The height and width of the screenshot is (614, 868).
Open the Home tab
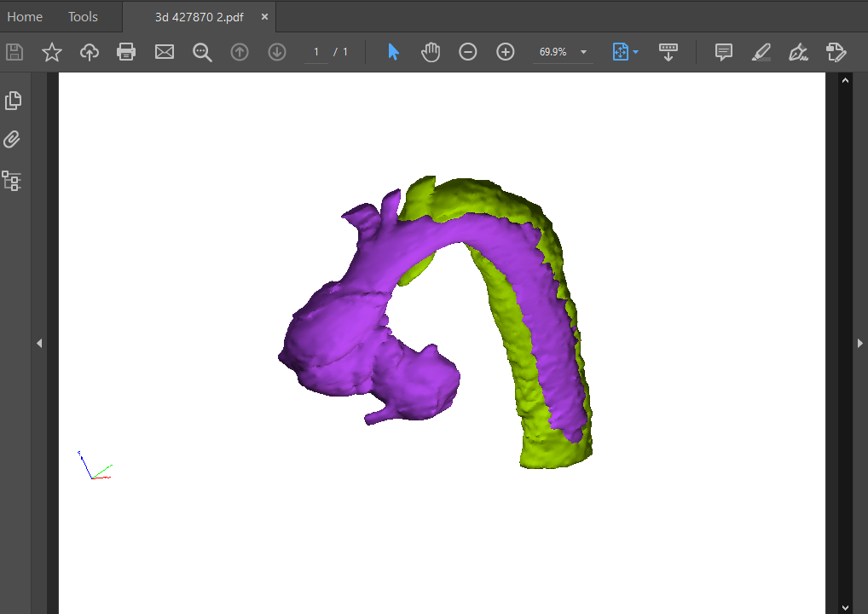[x=25, y=16]
